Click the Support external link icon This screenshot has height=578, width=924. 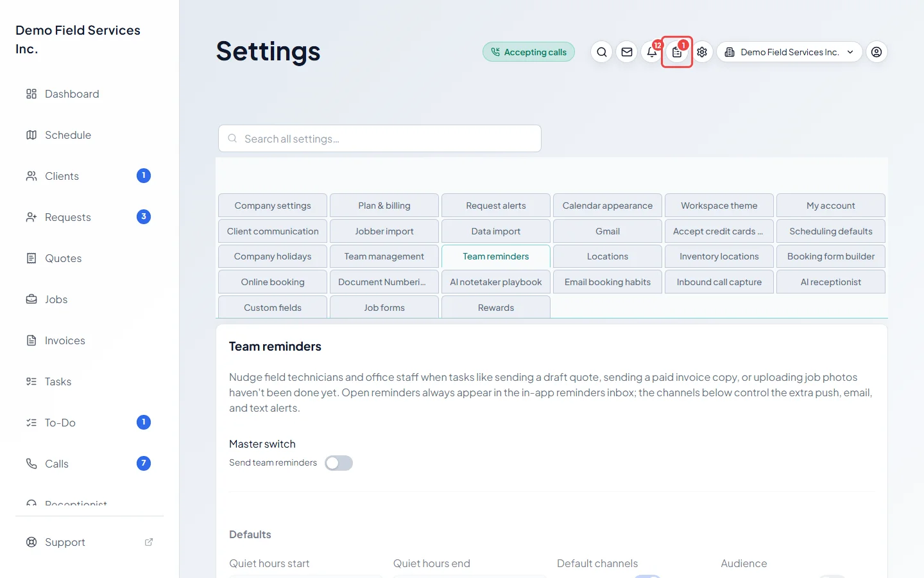[x=149, y=542]
